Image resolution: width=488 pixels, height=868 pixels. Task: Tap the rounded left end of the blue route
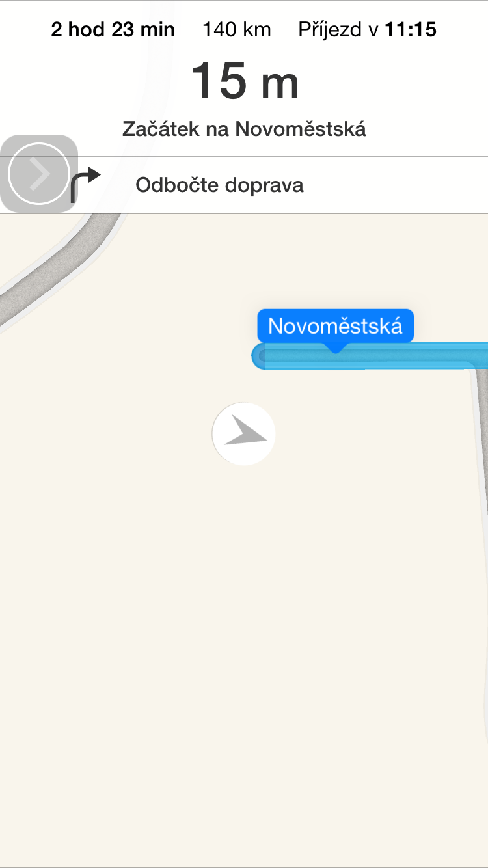coord(260,357)
